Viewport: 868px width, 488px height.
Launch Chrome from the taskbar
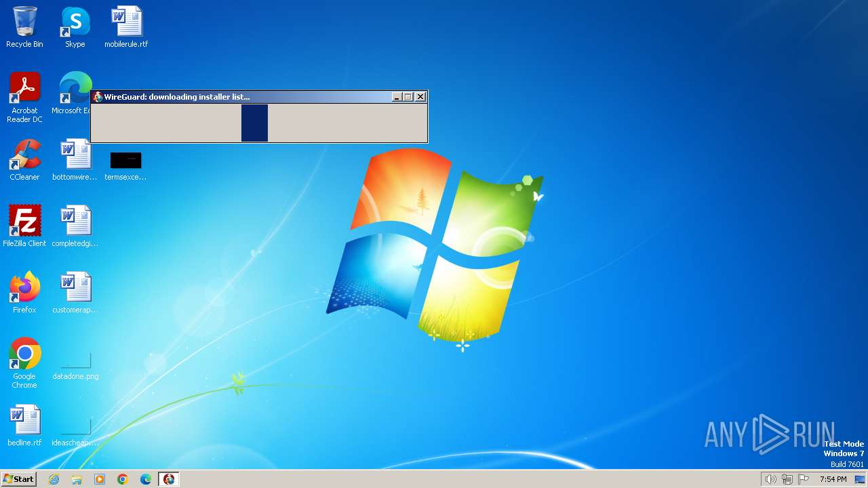point(123,479)
